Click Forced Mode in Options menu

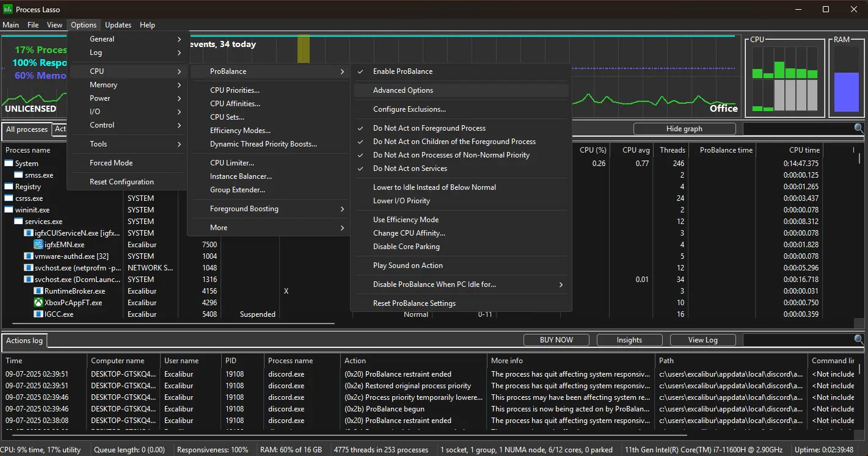(128, 163)
